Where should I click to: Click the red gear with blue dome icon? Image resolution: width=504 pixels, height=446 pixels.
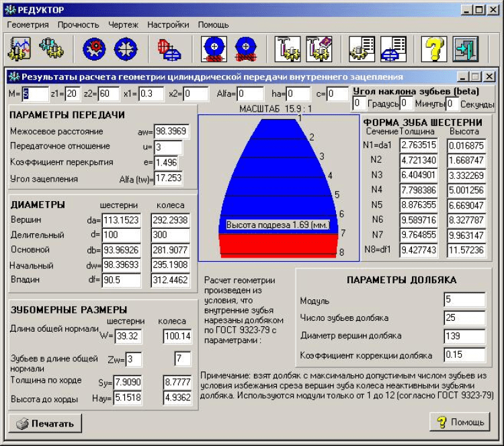(x=167, y=48)
